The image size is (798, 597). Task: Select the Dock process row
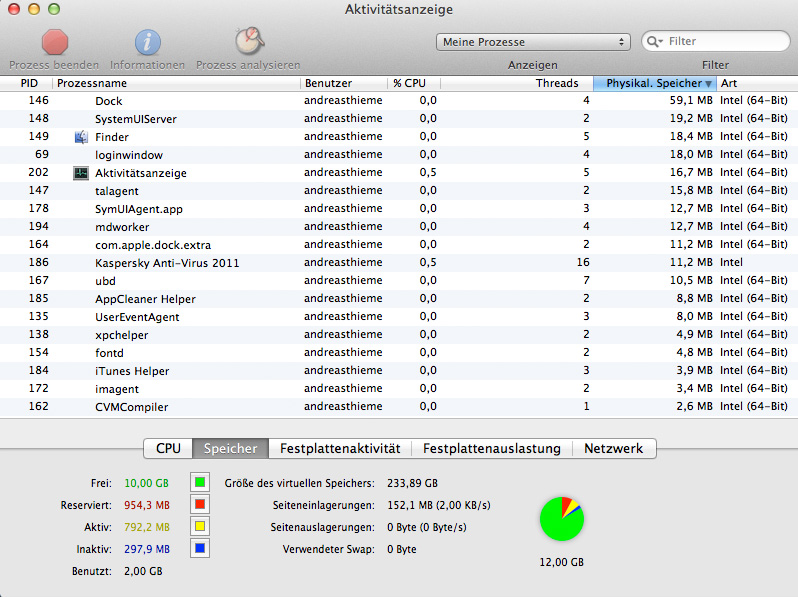(x=399, y=101)
